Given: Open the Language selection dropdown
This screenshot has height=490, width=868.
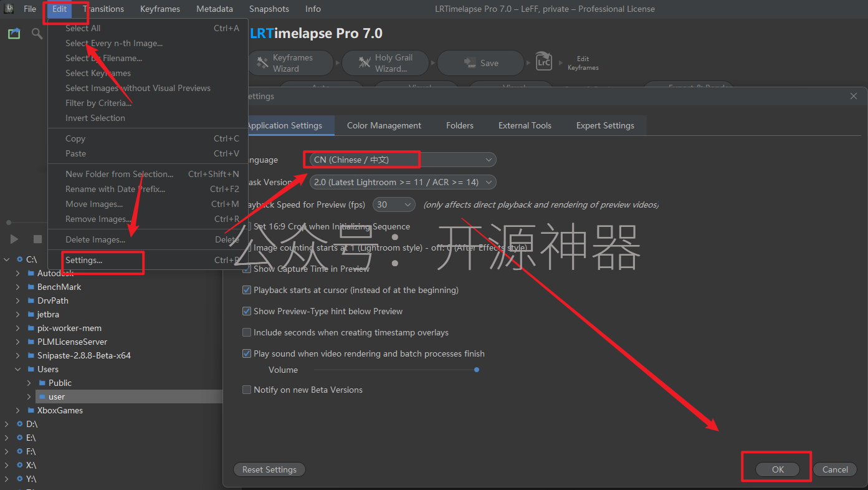Looking at the screenshot, I should pyautogui.click(x=399, y=159).
